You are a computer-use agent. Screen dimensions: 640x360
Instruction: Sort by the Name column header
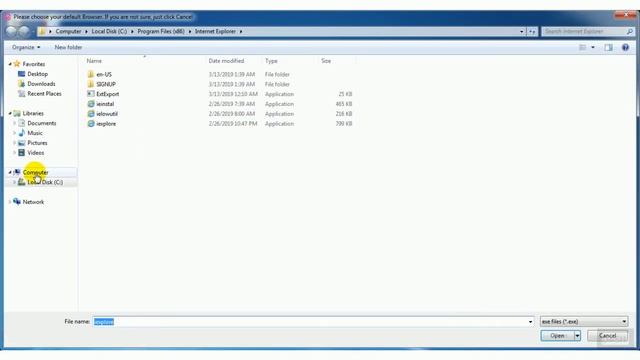coord(94,61)
